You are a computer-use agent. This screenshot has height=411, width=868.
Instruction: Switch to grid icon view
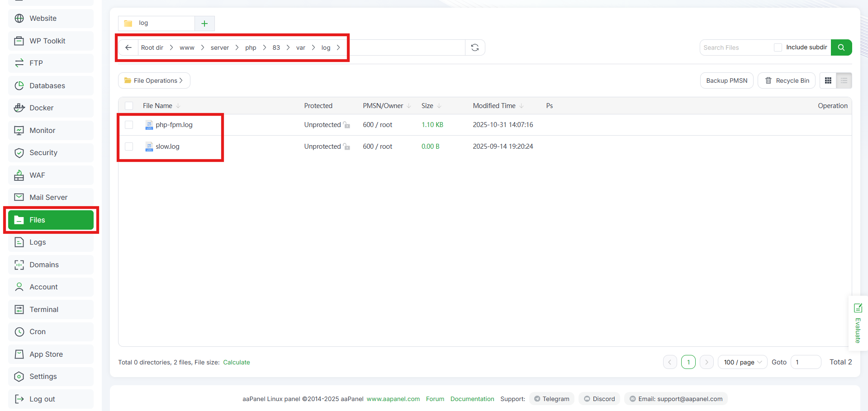tap(828, 80)
